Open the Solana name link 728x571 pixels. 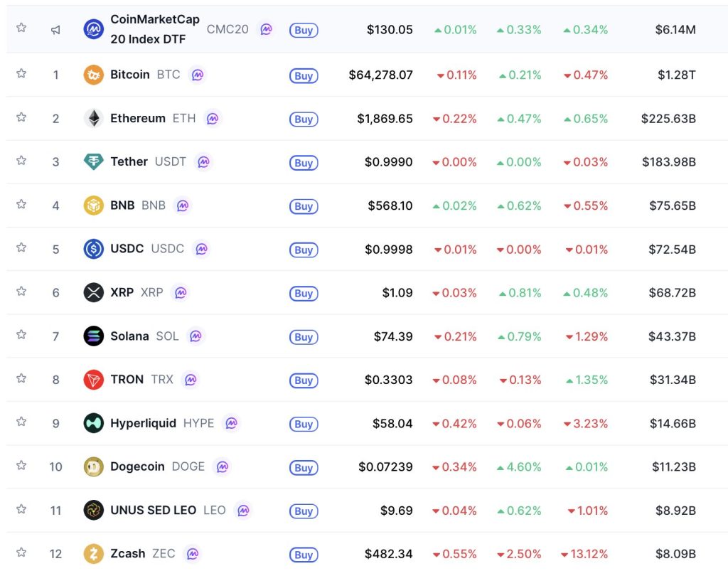(x=129, y=336)
